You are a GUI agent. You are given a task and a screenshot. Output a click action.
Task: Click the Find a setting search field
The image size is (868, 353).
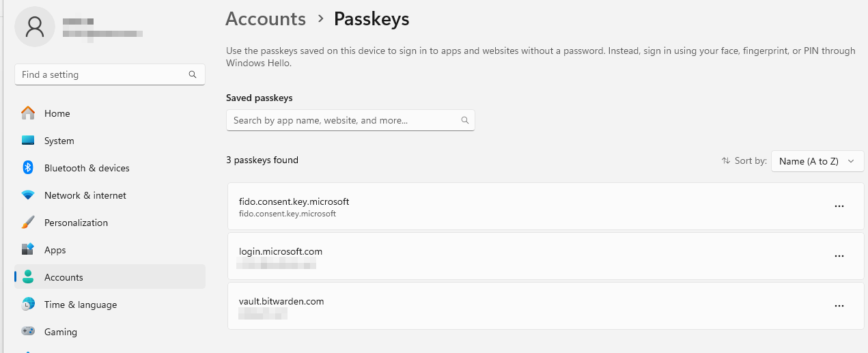pyautogui.click(x=102, y=74)
